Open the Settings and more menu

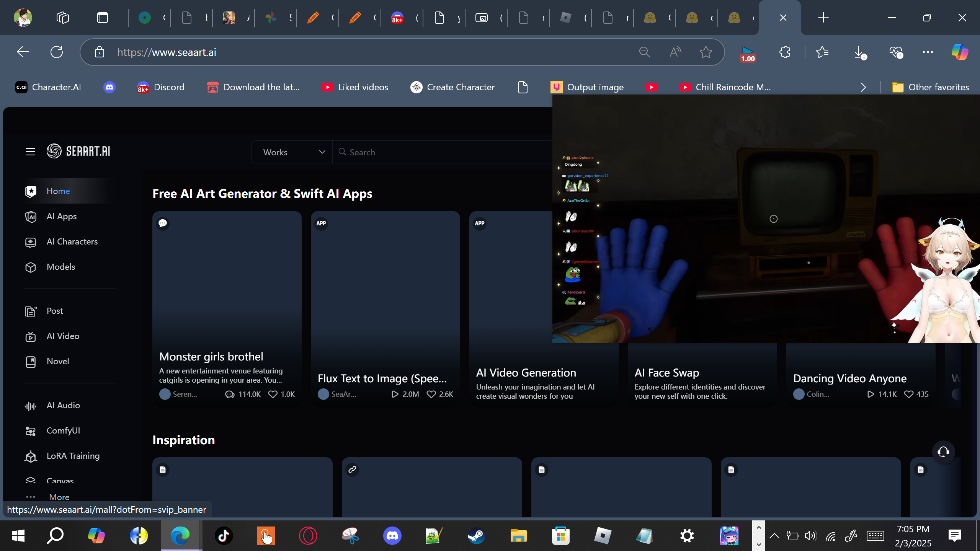click(x=928, y=52)
